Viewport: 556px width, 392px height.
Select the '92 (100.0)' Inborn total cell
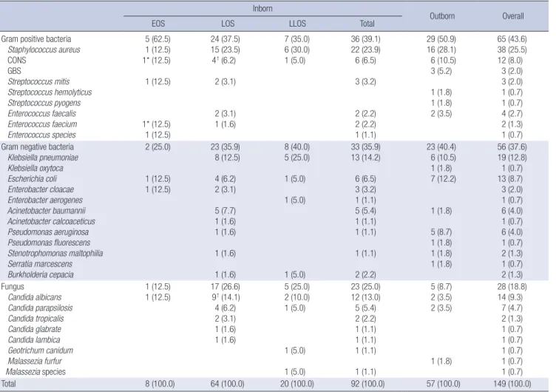(367, 384)
